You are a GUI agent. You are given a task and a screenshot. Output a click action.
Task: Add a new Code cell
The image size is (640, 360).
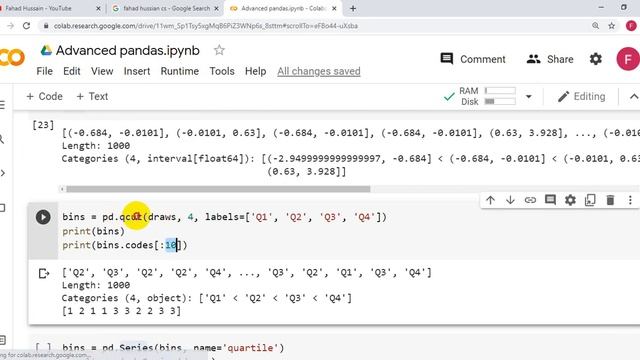tap(44, 97)
